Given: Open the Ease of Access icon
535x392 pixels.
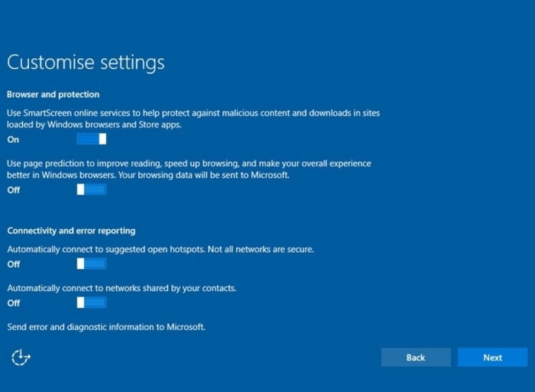Looking at the screenshot, I should click(21, 357).
